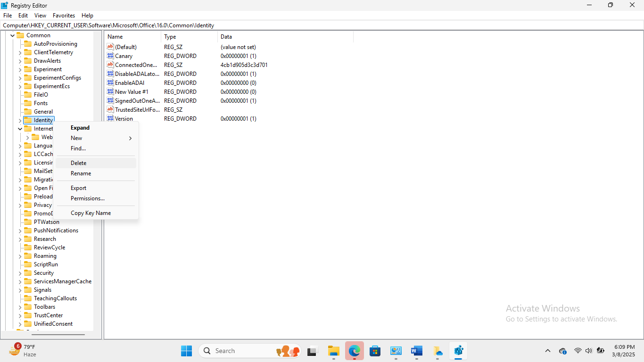Click the Common folder icon
644x362 pixels.
pos(20,35)
